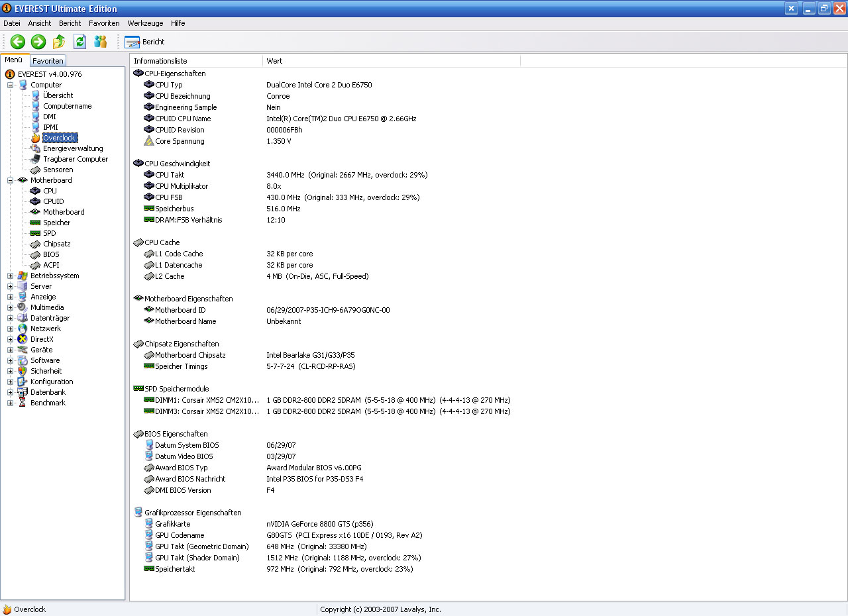Switch to the Menü tab
Screen dimensions: 848x616
[14, 60]
